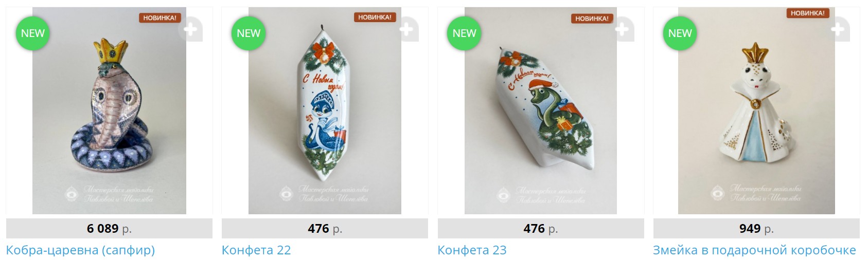
Task: Click green NEW badge on white snake figurine
Action: pos(680,33)
